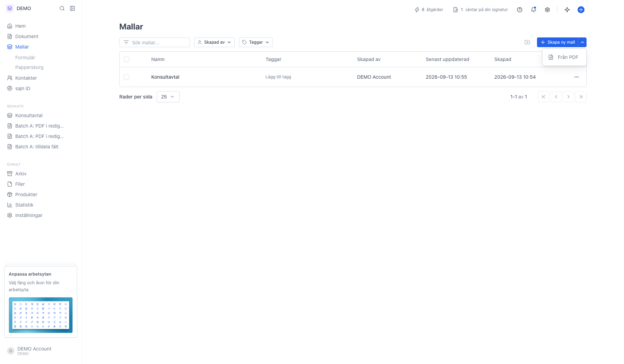Click the workspace icons thumbnail image
Image resolution: width=624 pixels, height=364 pixels.
[x=41, y=315]
